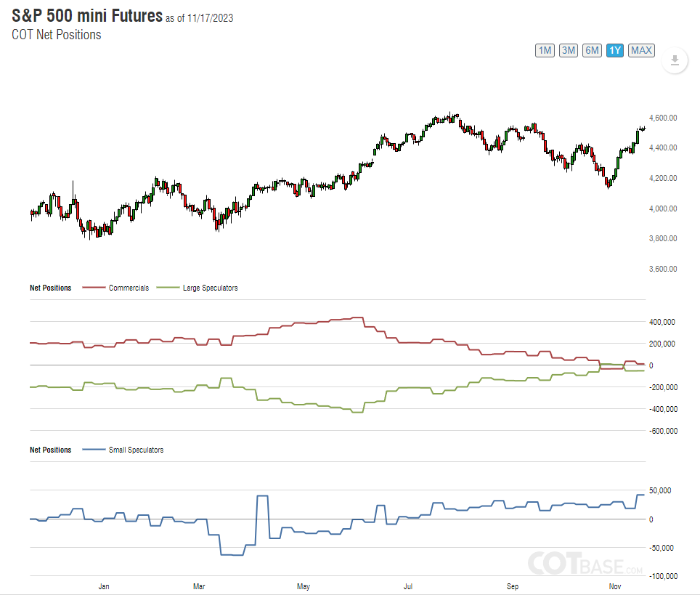The height and width of the screenshot is (595, 700).
Task: Toggle Small Speculators legend label
Action: [136, 450]
